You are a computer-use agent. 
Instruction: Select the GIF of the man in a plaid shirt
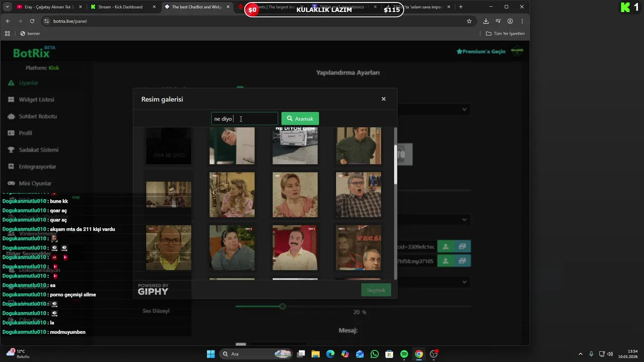coord(358,195)
